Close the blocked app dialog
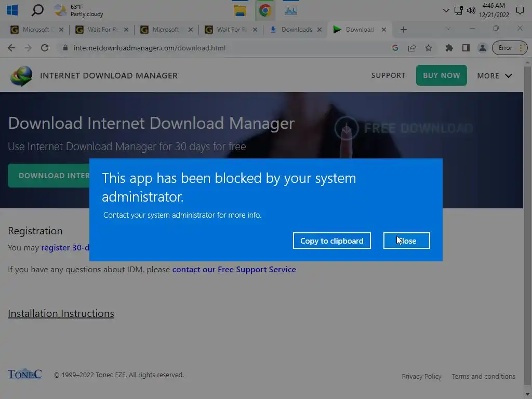Image resolution: width=532 pixels, height=399 pixels. point(406,241)
